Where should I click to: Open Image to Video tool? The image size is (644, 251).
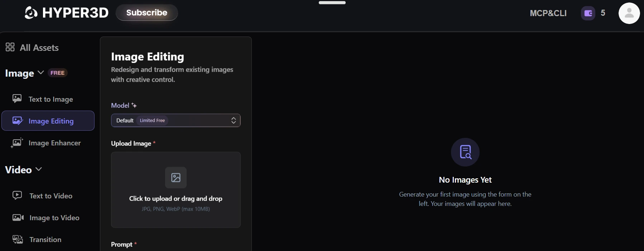(x=54, y=218)
